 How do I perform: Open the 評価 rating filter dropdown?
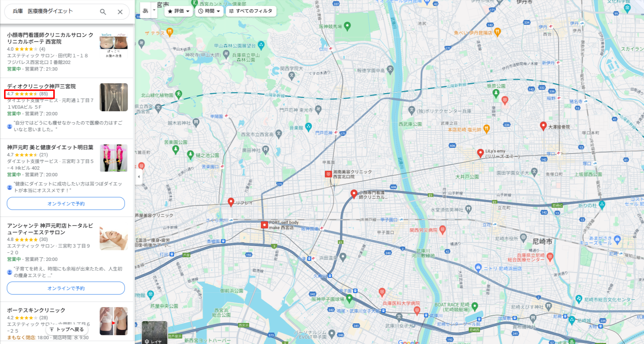tap(179, 11)
